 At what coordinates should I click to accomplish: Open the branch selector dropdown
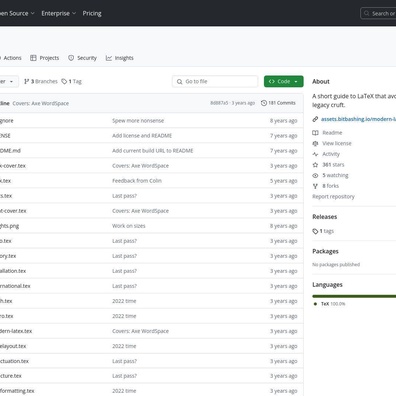point(9,81)
